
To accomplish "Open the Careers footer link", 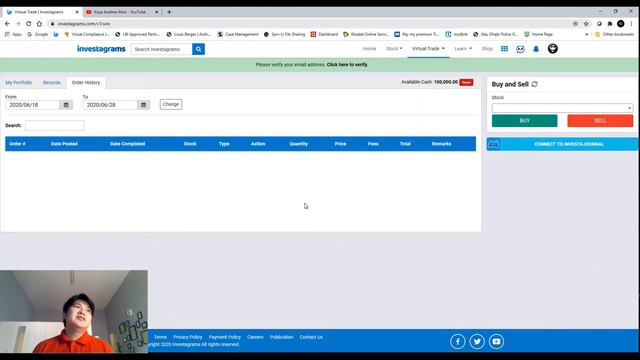I will tap(255, 337).
